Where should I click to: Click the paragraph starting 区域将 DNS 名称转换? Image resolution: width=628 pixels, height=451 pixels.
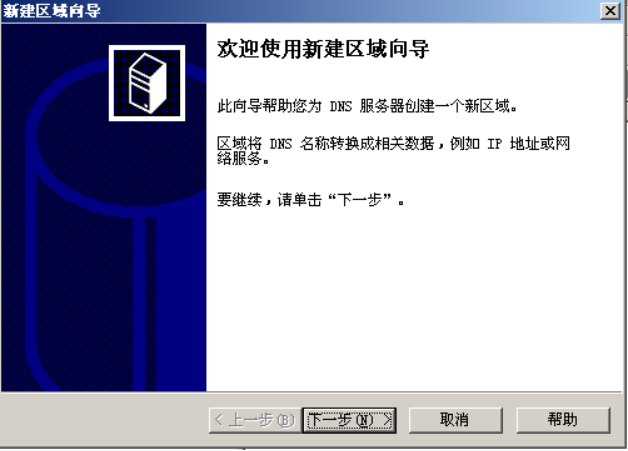[x=393, y=151]
